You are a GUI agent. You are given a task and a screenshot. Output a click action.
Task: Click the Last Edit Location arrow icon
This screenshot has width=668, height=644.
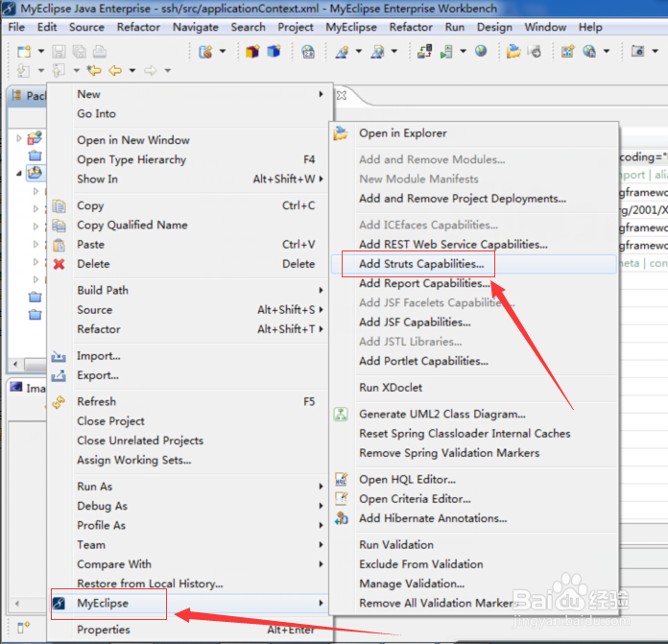94,70
